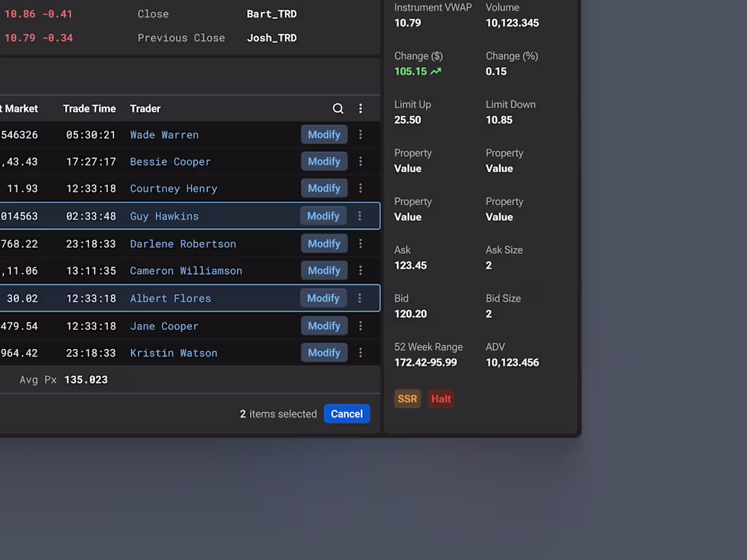The image size is (747, 560).
Task: Toggle the SSR indicator
Action: tap(407, 398)
